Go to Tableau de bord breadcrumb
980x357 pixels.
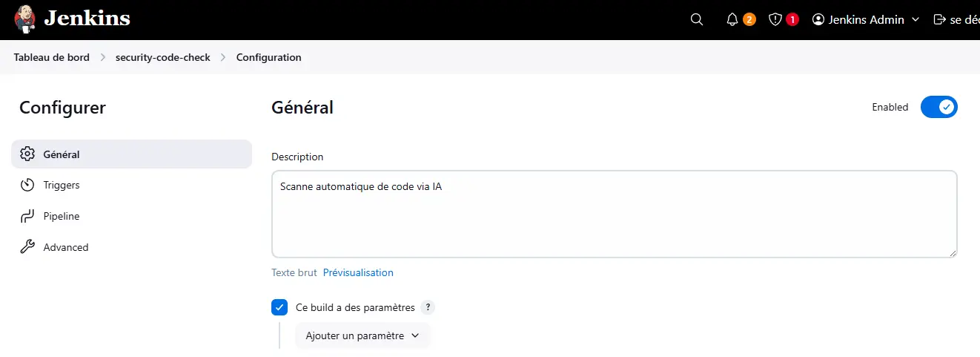[x=51, y=57]
